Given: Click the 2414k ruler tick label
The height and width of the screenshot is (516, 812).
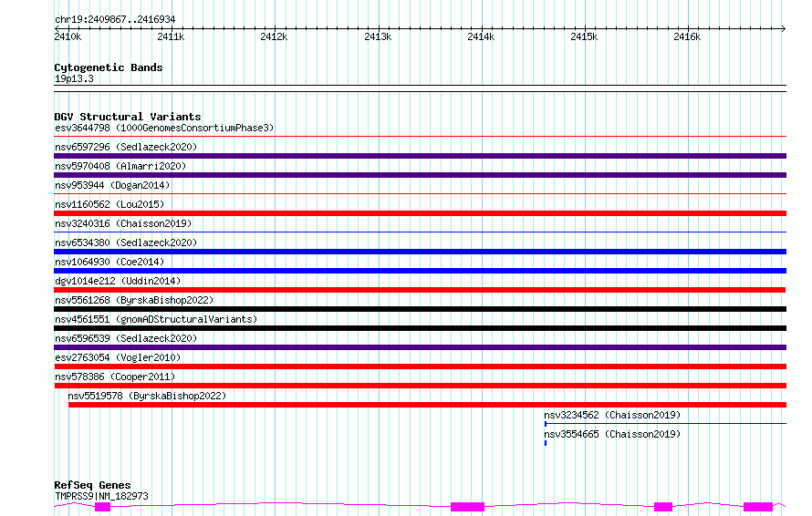Looking at the screenshot, I should coord(481,36).
